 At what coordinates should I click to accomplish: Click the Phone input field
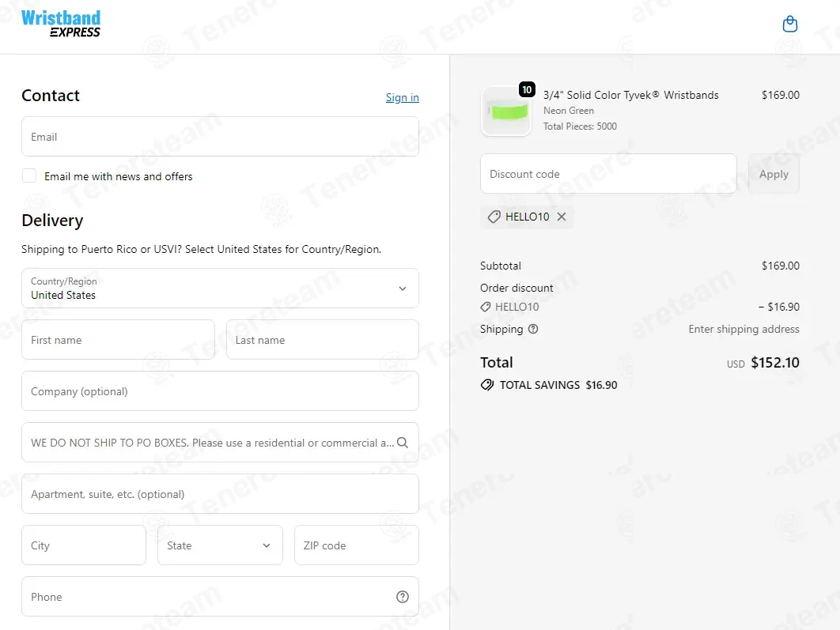(220, 596)
